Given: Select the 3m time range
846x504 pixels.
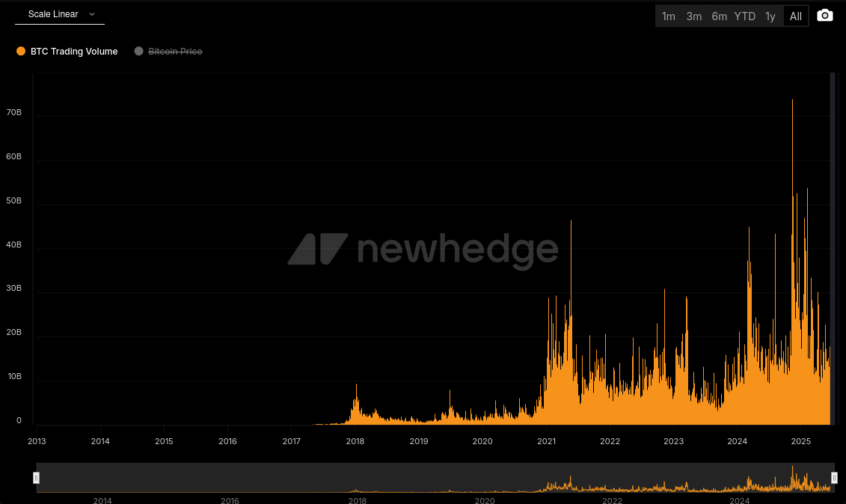Looking at the screenshot, I should click(694, 16).
